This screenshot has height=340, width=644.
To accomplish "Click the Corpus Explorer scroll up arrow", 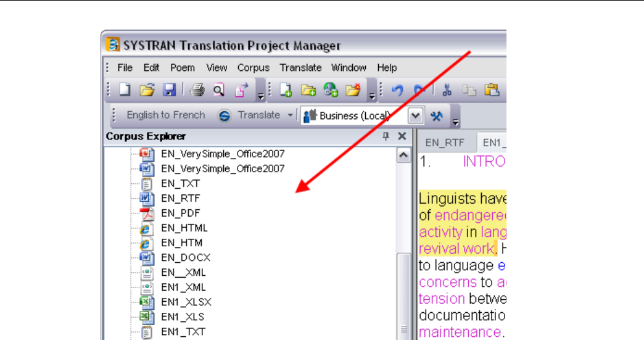I will (403, 155).
